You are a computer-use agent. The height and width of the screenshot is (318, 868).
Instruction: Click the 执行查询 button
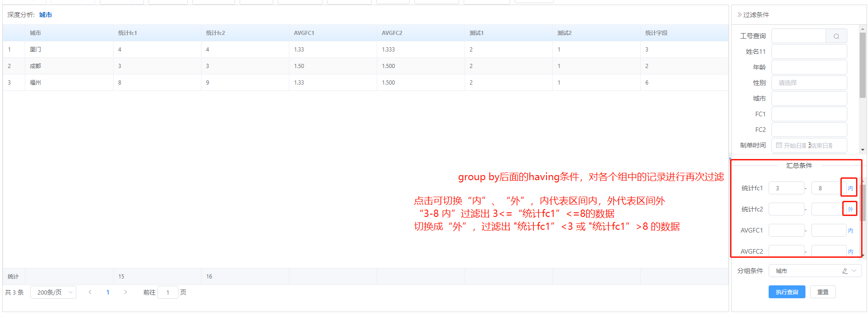pos(787,292)
